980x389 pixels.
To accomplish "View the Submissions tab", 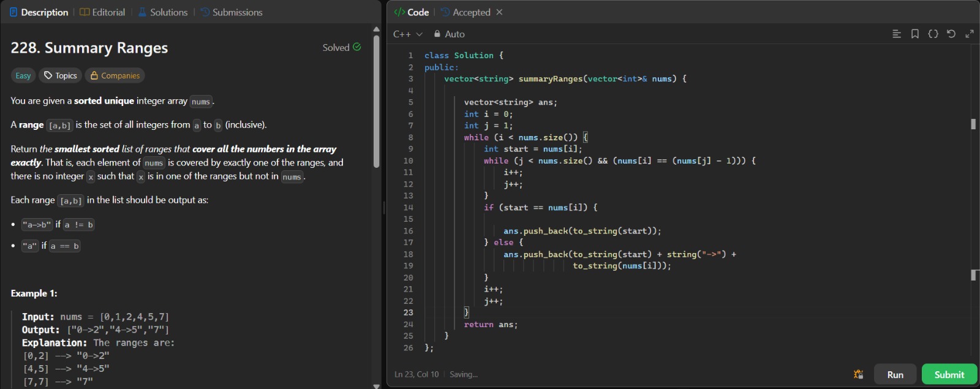I will click(x=232, y=12).
